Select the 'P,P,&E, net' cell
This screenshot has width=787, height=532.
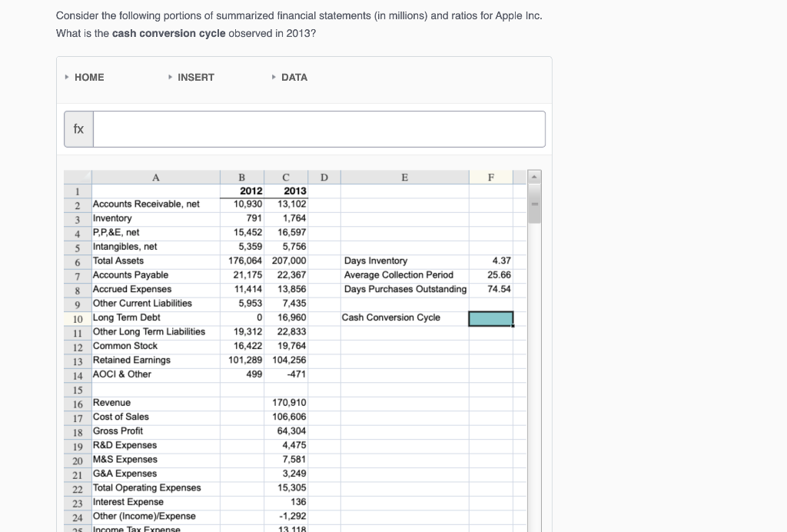155,232
